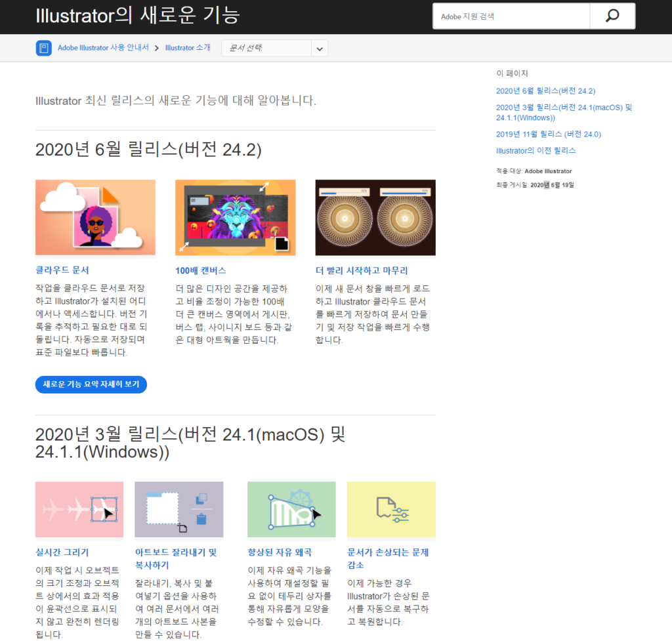Click the free distort roller coaster image
Viewport: 672px width, 641px height.
[291, 510]
